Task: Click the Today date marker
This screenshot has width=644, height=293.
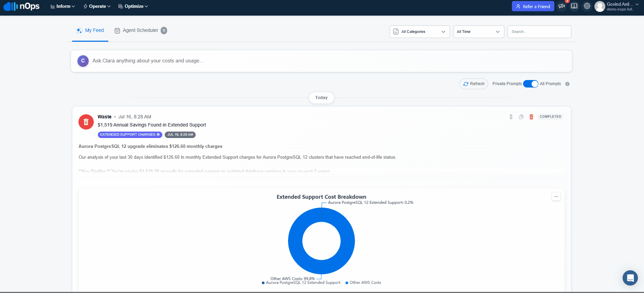Action: (321, 98)
